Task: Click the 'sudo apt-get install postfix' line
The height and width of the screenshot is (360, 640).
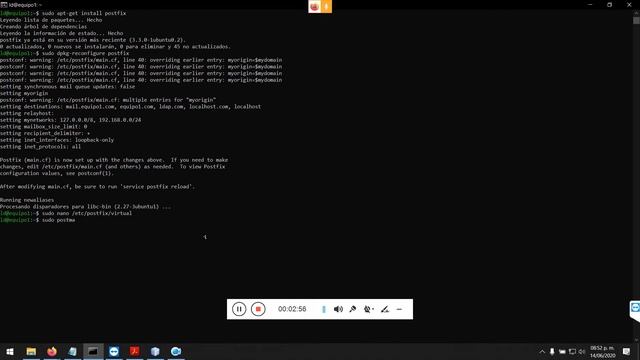Action: coord(63,13)
